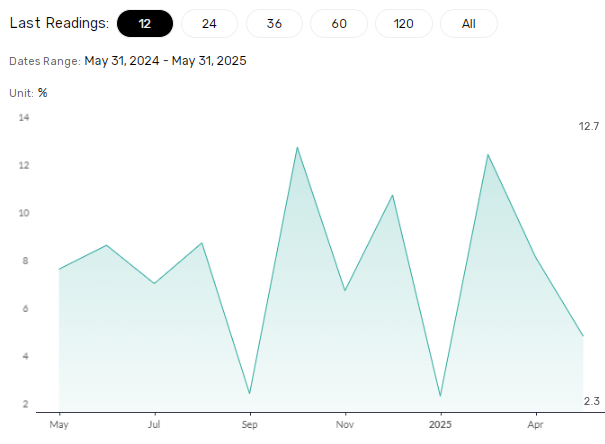Display All readings
This screenshot has width=605, height=444.
[x=469, y=24]
